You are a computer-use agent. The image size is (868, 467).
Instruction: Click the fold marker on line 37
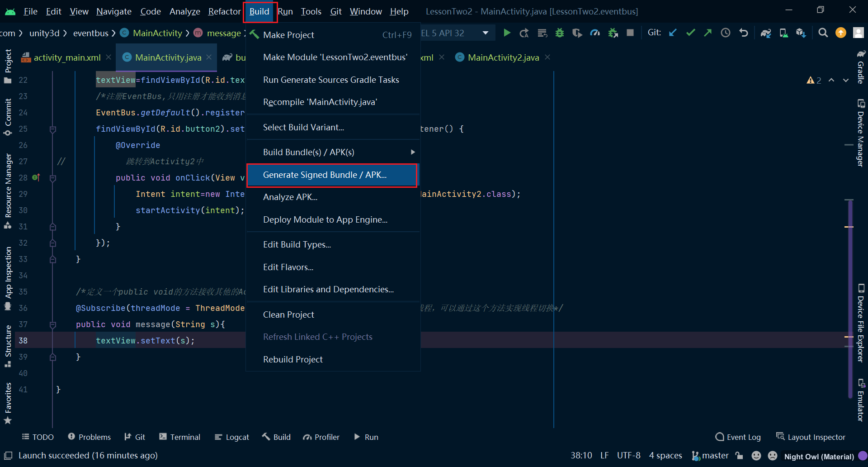(x=53, y=325)
